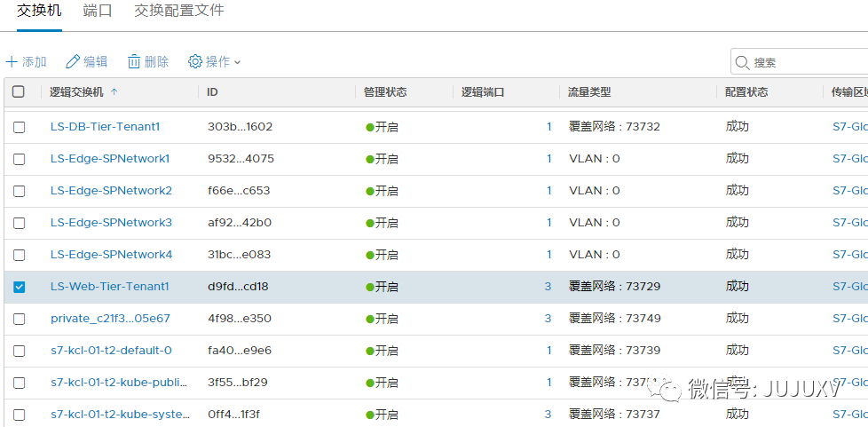Click the green status dot for LS-DB-Tier-Tenant1
The image size is (868, 427).
(370, 127)
